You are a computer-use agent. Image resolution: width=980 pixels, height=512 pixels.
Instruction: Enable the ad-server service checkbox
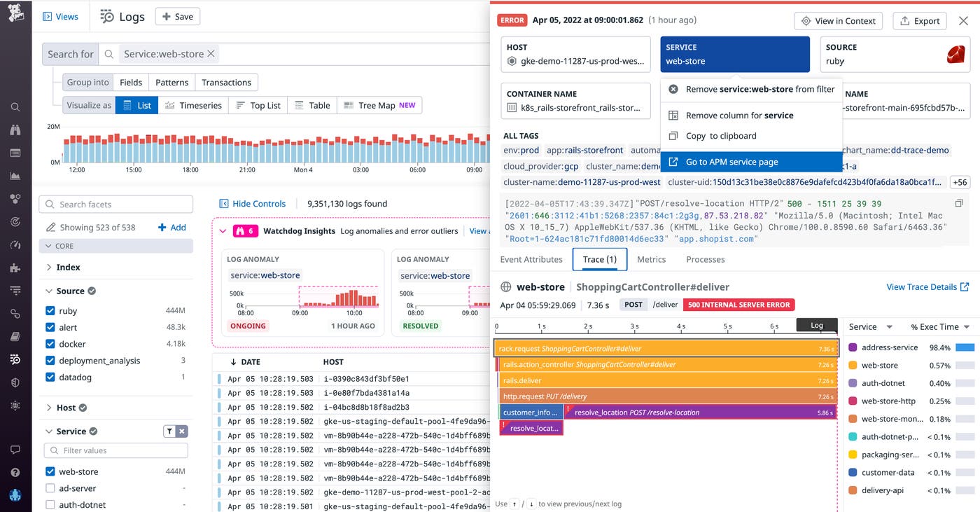[x=50, y=488]
